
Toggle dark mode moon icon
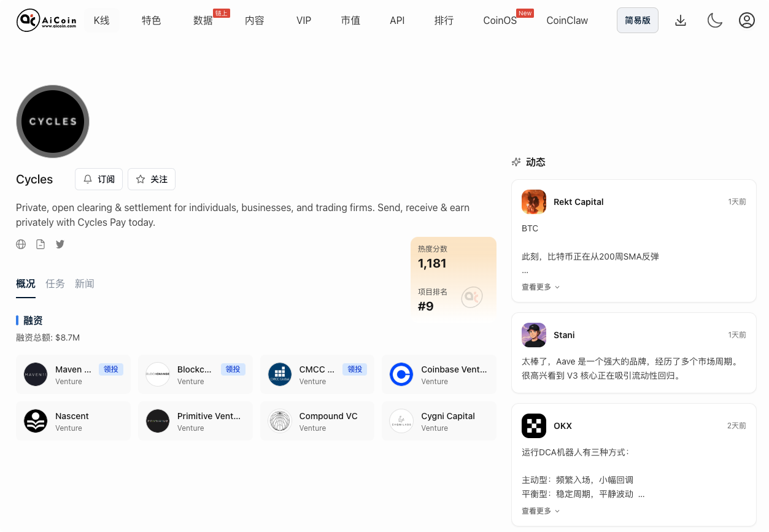(x=714, y=20)
